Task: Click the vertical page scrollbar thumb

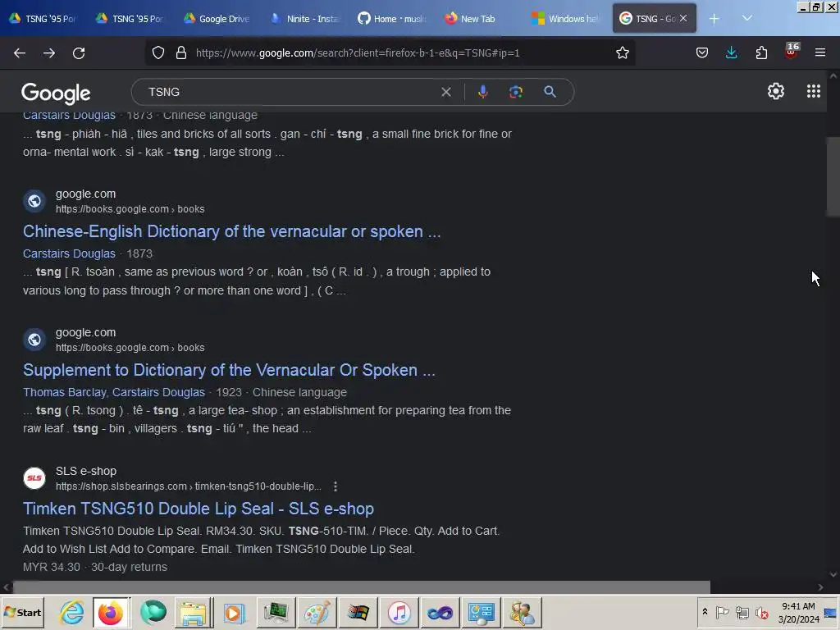Action: click(833, 177)
